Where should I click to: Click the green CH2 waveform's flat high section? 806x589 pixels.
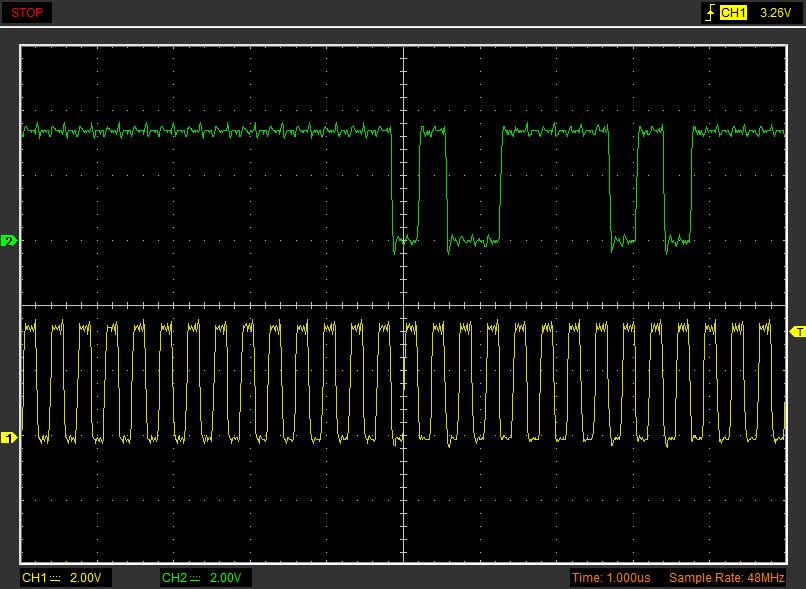[x=200, y=130]
